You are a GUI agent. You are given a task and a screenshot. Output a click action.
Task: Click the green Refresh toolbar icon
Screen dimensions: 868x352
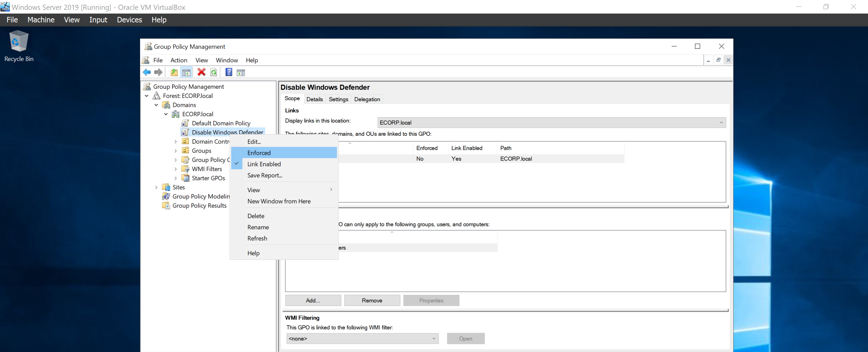[214, 72]
